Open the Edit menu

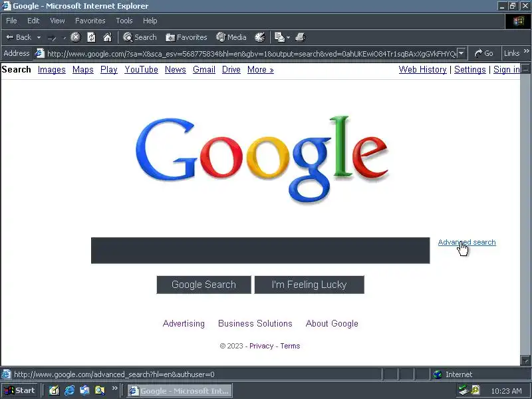[x=33, y=21]
